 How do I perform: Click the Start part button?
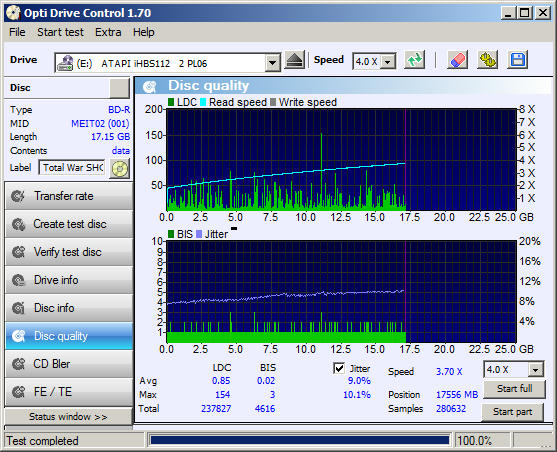coord(512,412)
